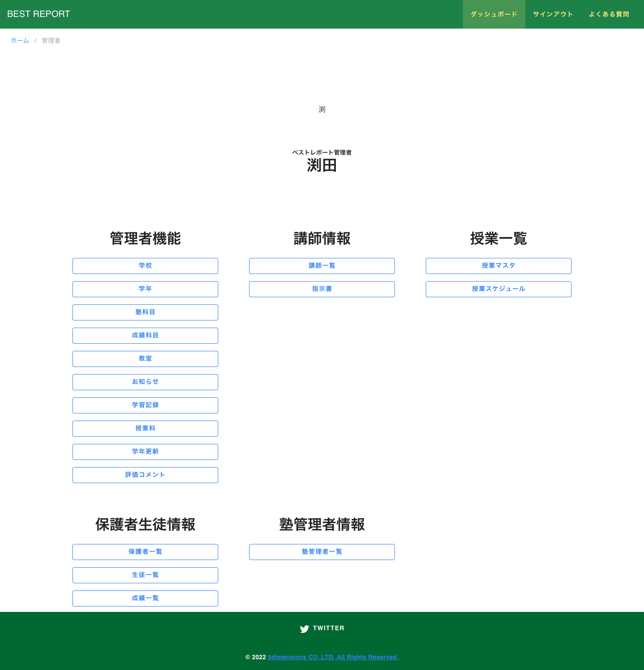Click the 渕 profile avatar image
Image resolution: width=644 pixels, height=670 pixels.
[x=322, y=110]
